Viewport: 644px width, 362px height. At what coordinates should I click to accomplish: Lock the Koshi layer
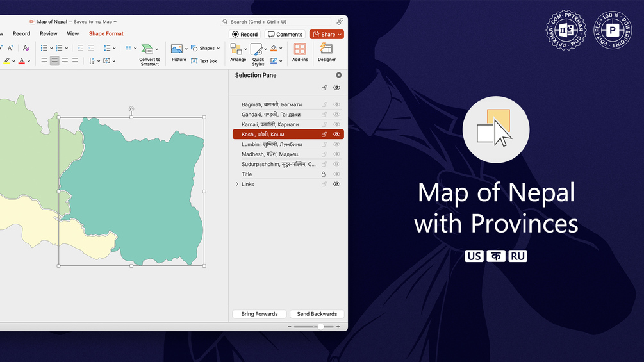pyautogui.click(x=324, y=134)
